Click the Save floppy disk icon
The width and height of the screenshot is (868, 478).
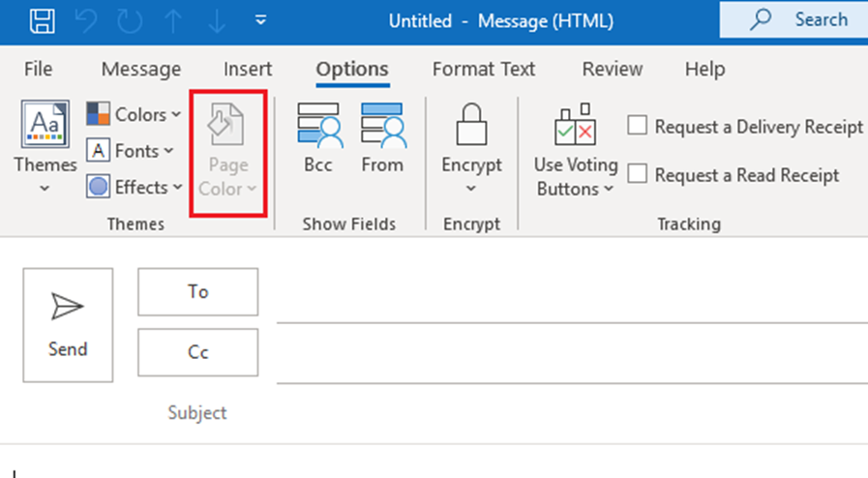click(42, 21)
